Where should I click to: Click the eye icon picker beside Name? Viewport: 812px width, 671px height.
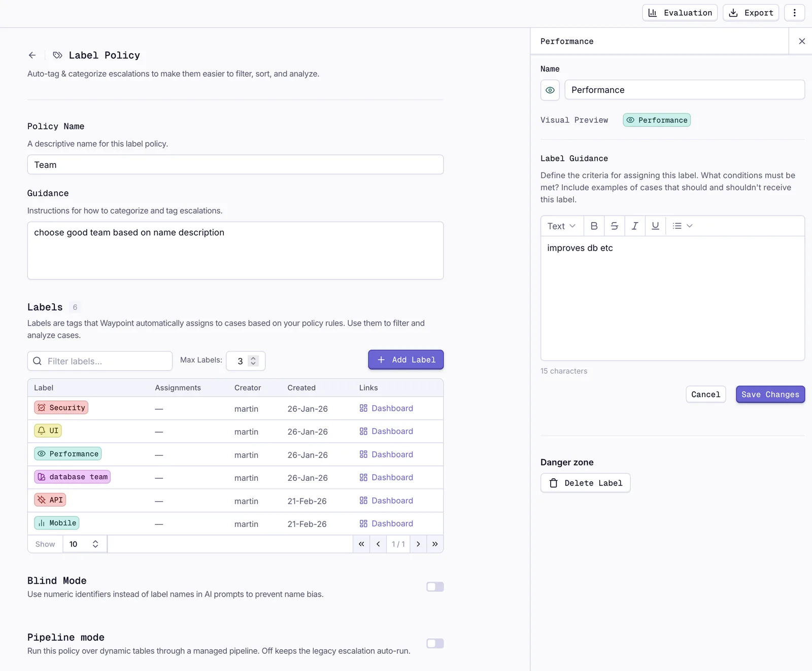coord(550,90)
